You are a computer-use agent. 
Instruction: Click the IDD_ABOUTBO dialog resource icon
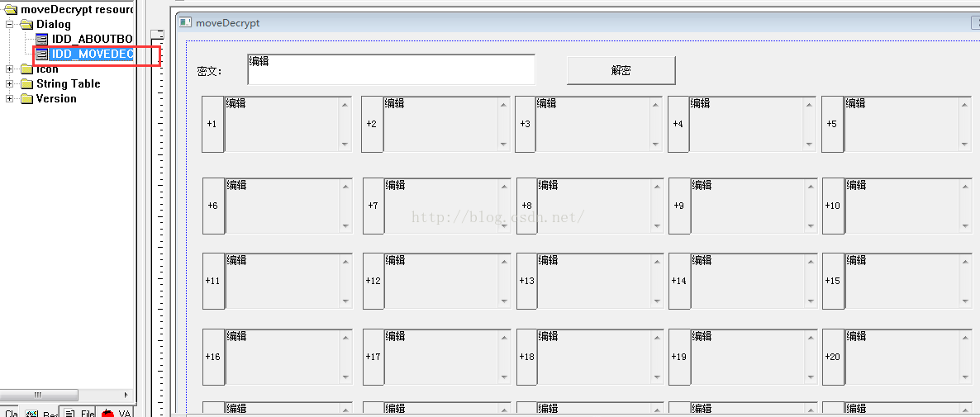pyautogui.click(x=42, y=40)
